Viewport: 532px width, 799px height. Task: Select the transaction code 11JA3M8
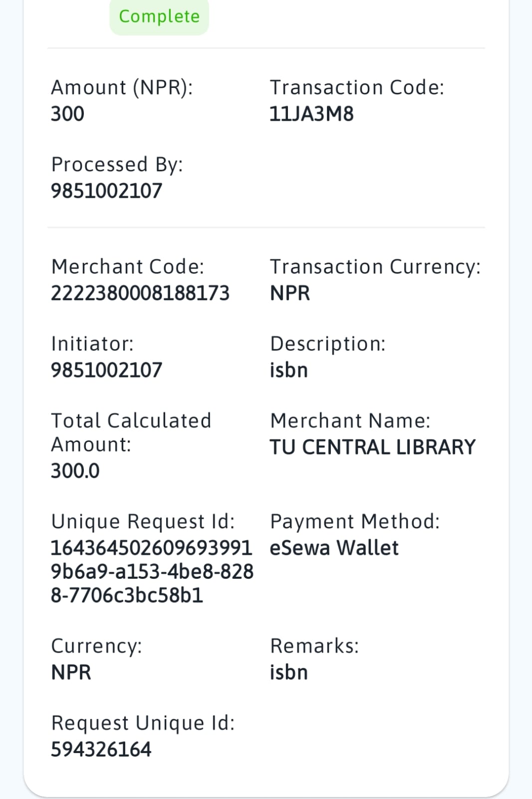tap(311, 114)
